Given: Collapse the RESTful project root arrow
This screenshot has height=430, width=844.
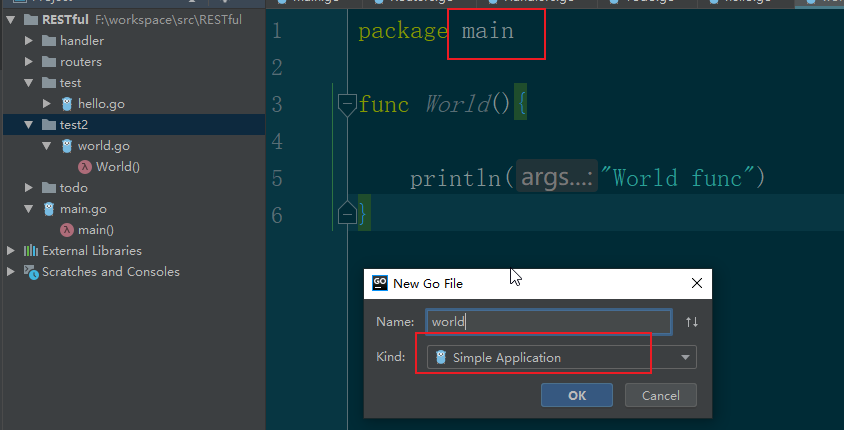Looking at the screenshot, I should pyautogui.click(x=10, y=20).
